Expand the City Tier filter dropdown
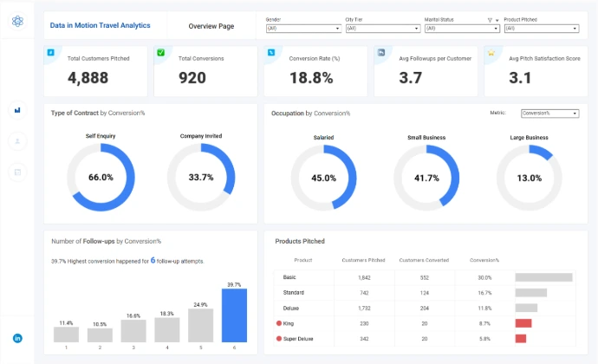Screen dimensions: 598x364 (x=381, y=28)
